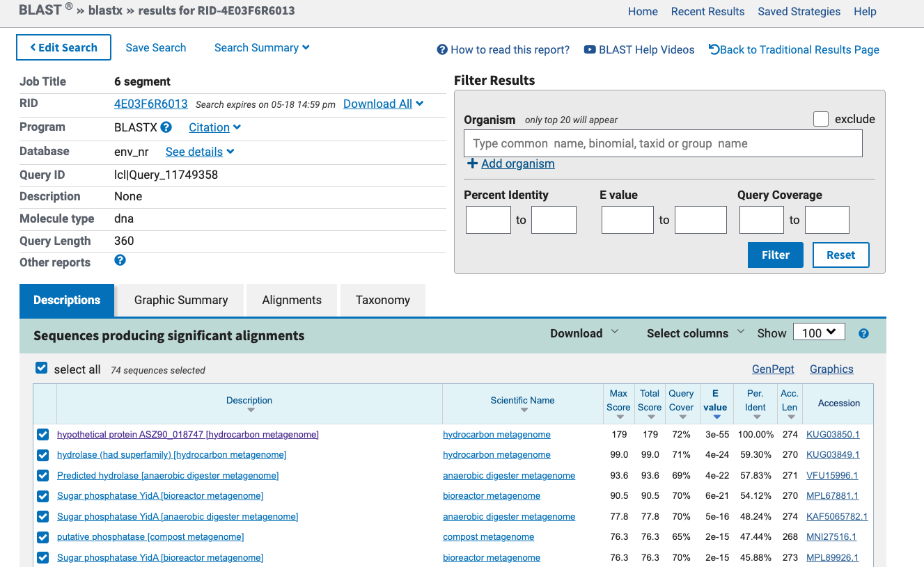The image size is (924, 567).
Task: Open BLAST Help Videos link
Action: pos(639,49)
